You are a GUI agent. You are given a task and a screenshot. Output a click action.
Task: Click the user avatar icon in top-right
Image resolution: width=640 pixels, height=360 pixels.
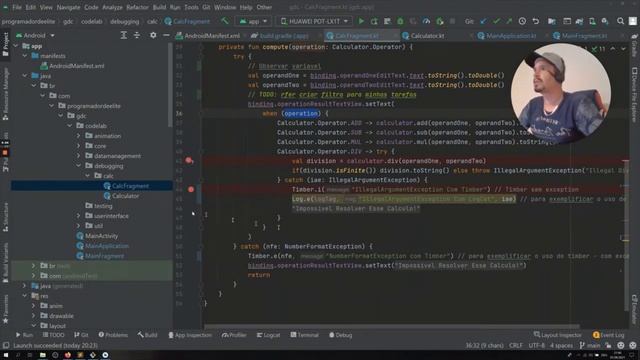pos(633,21)
